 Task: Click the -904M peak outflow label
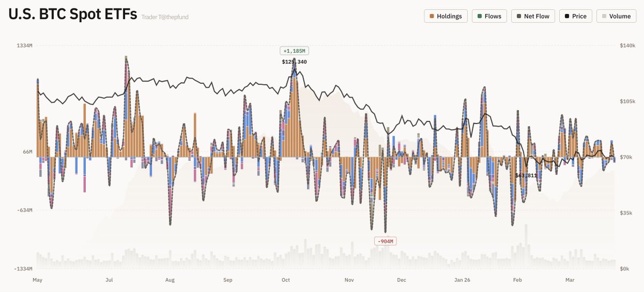click(x=385, y=242)
